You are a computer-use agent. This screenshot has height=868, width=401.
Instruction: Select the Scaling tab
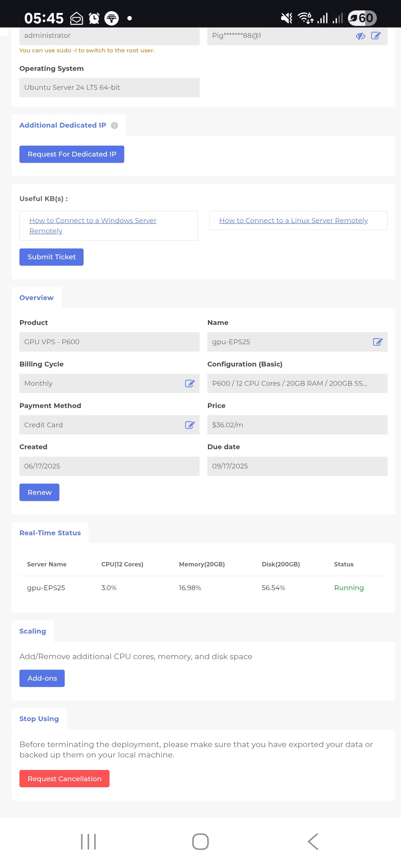33,631
